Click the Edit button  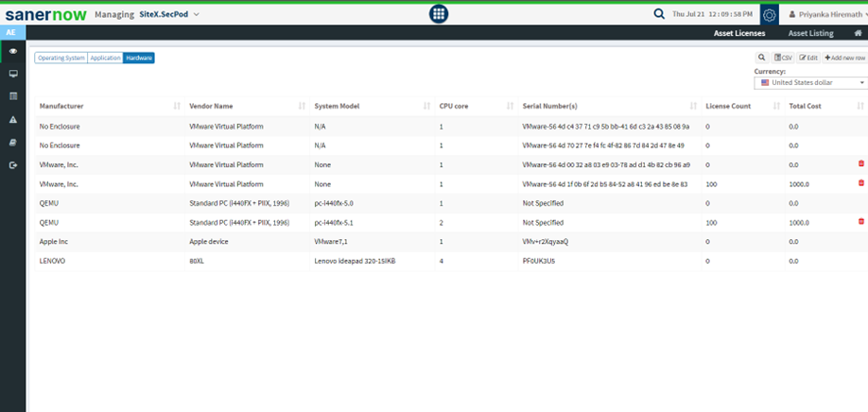point(808,58)
